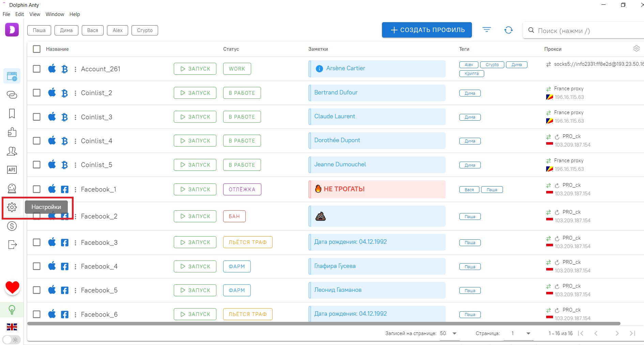Open the bookmarks sidebar icon
644x345 pixels.
pos(12,114)
